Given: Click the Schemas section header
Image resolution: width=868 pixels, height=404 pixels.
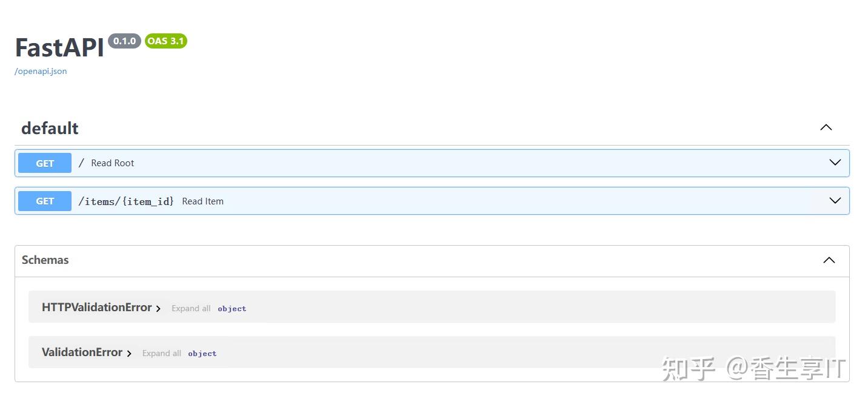Looking at the screenshot, I should click(x=45, y=260).
